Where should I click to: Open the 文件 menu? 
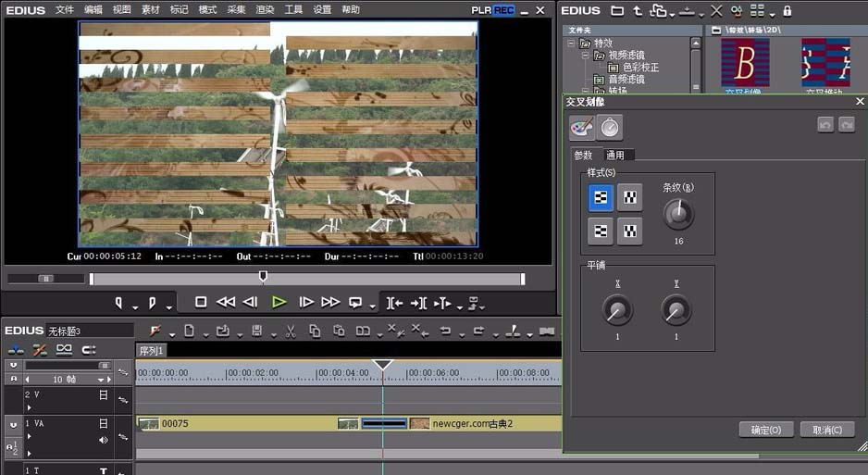pos(64,9)
